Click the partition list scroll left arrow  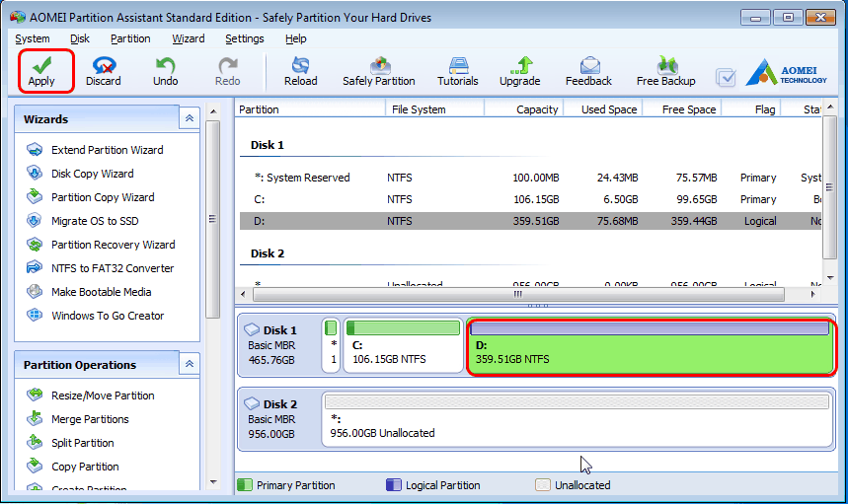pyautogui.click(x=243, y=294)
